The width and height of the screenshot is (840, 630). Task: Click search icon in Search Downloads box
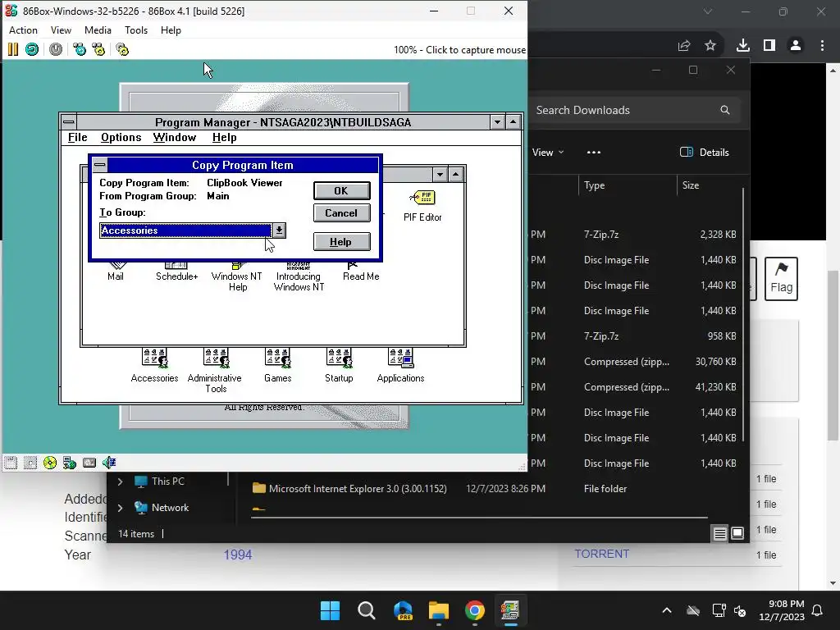pyautogui.click(x=725, y=110)
